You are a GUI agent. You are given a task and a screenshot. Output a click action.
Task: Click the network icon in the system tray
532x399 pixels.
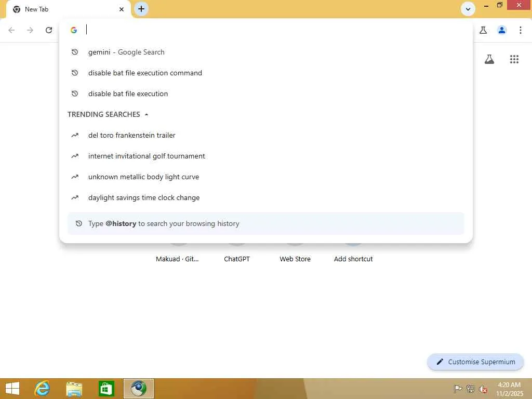click(470, 389)
